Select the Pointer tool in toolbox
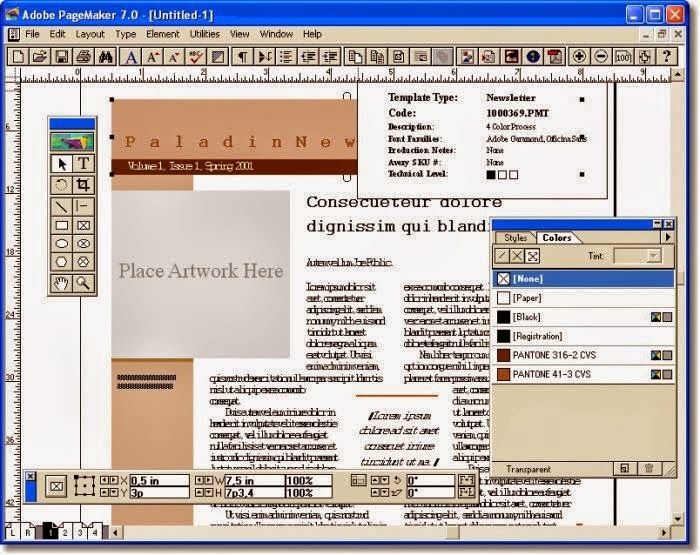Image resolution: width=700 pixels, height=555 pixels. point(61,163)
